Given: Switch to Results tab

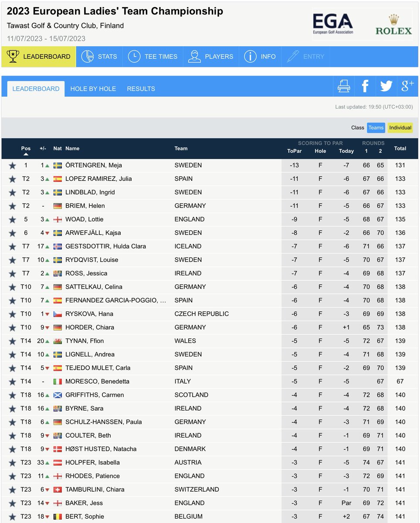Looking at the screenshot, I should (x=141, y=88).
